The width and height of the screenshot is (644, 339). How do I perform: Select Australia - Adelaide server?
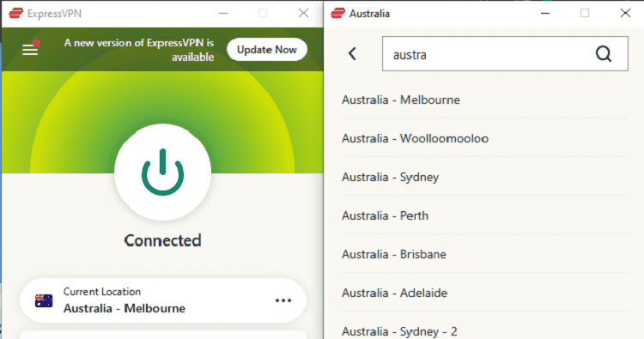485,293
